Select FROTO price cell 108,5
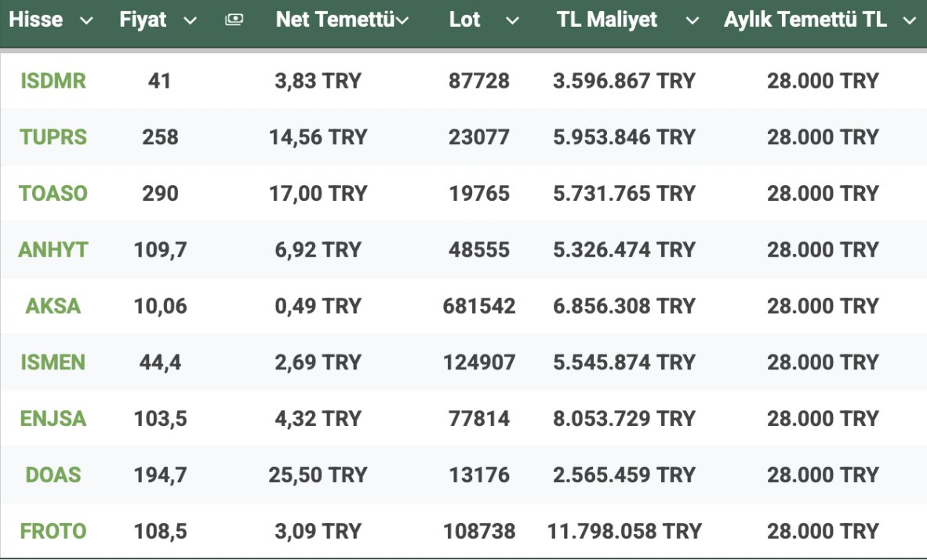This screenshot has height=560, width=927. [160, 531]
